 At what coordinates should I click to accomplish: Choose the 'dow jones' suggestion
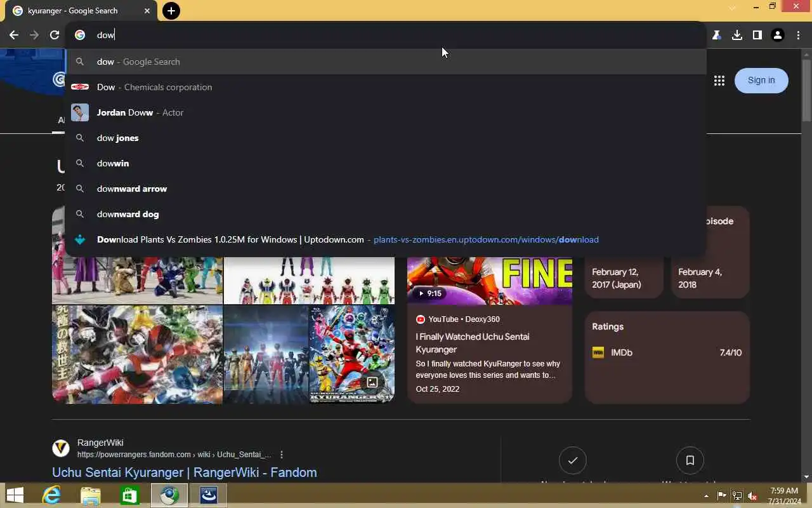coord(386,138)
